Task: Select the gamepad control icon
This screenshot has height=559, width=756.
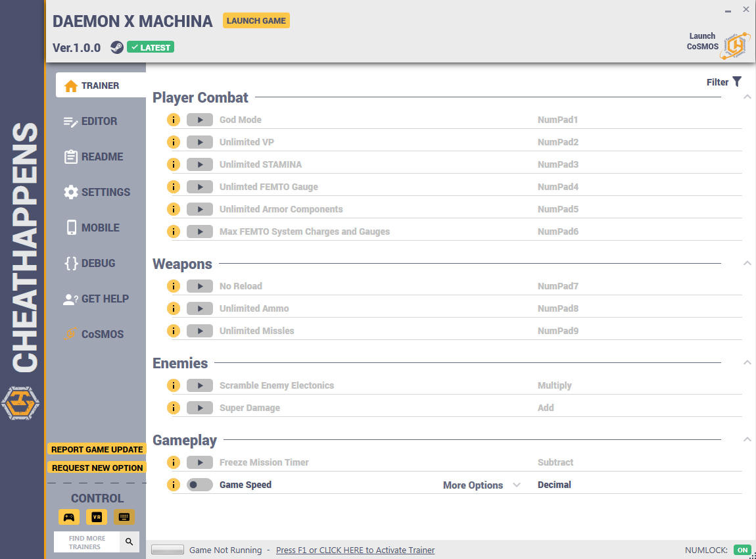Action: tap(69, 517)
